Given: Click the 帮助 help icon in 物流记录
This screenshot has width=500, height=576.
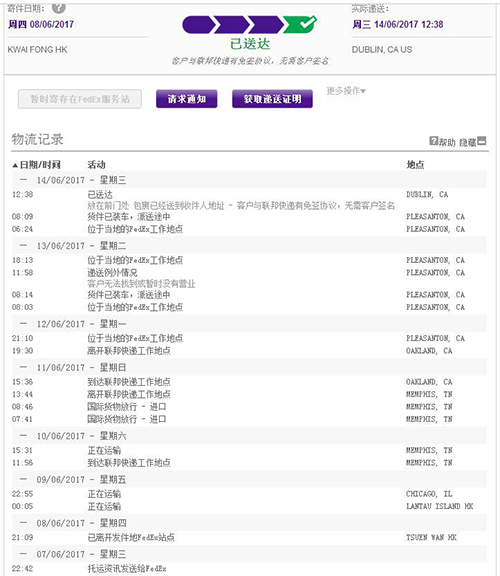Looking at the screenshot, I should tap(434, 141).
